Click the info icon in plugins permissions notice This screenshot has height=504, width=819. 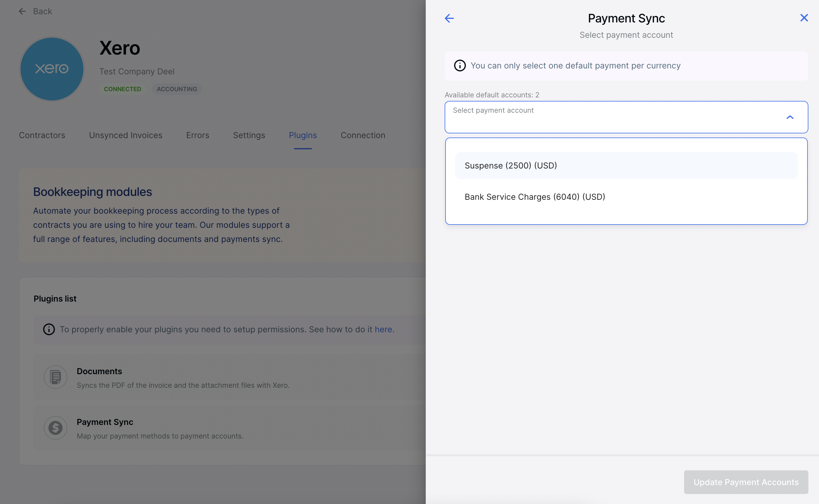pyautogui.click(x=49, y=329)
